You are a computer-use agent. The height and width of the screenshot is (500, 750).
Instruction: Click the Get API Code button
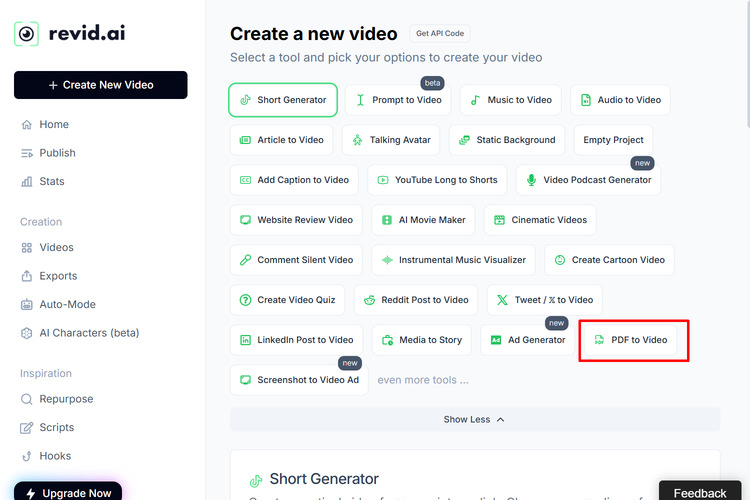(x=440, y=33)
